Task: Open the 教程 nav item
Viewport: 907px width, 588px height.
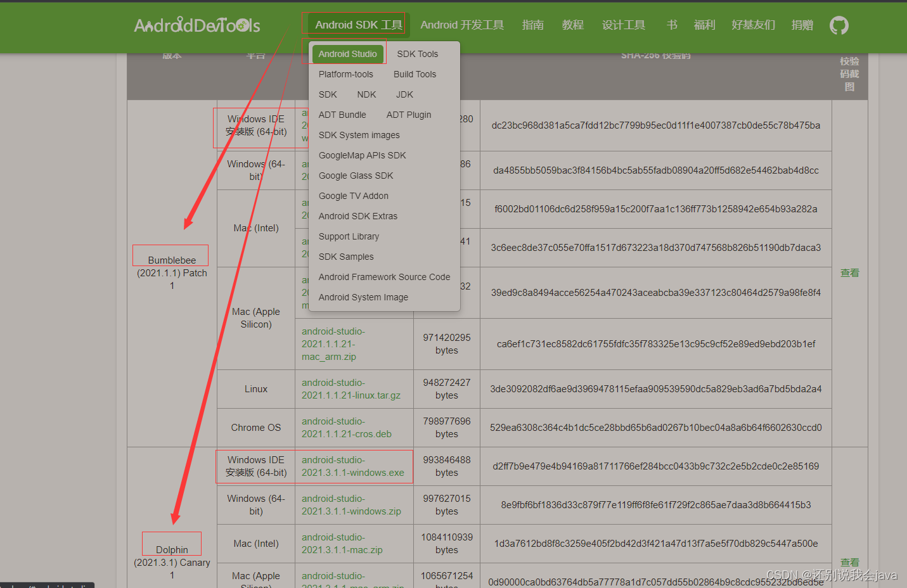Action: tap(573, 25)
